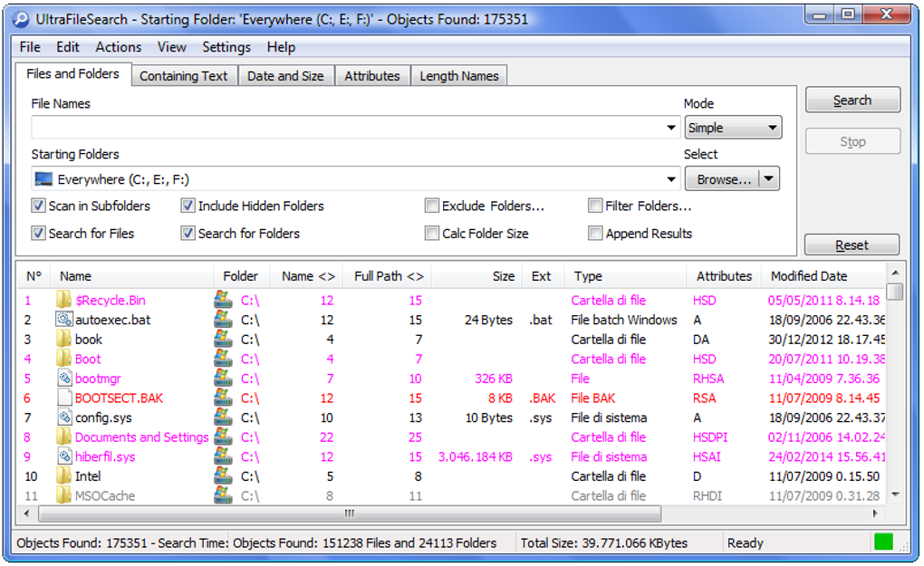Click the autoexec.bat file icon
The height and width of the screenshot is (566, 924).
(63, 319)
